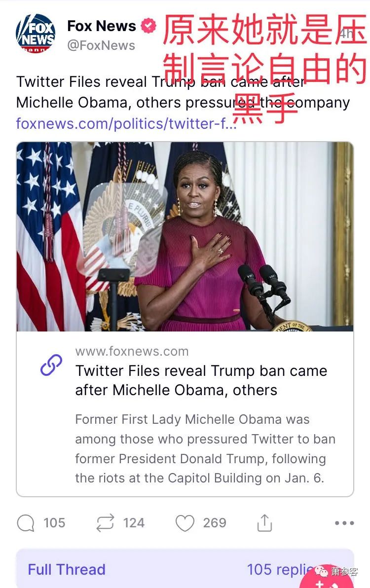Open the Fox News account name
This screenshot has width=370, height=588.
pos(101,26)
